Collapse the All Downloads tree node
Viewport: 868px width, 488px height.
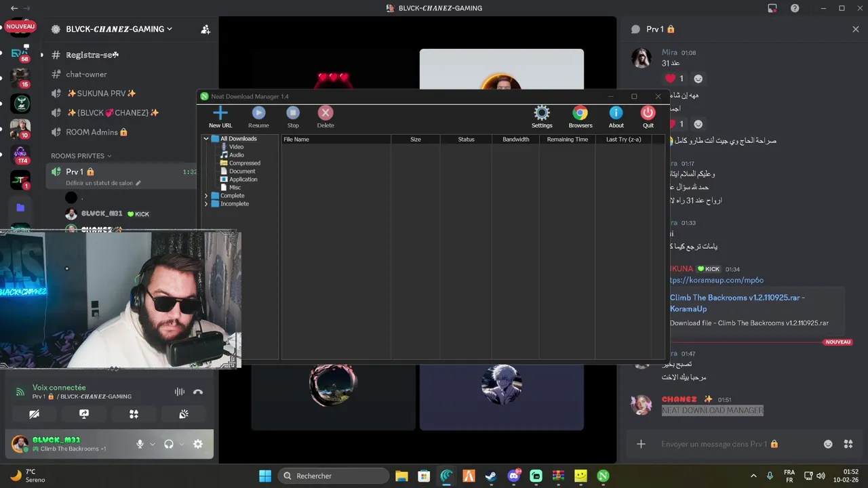click(x=206, y=139)
